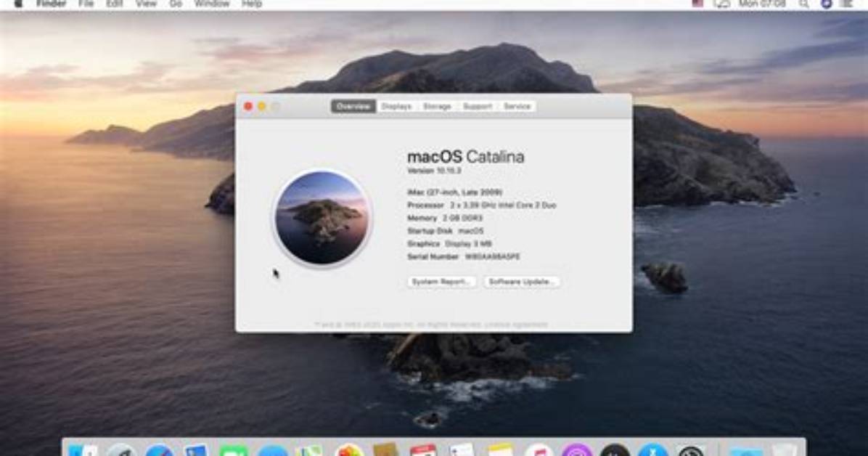Open the display mirroring menu bar icon
Image resolution: width=868 pixels, height=456 pixels.
pyautogui.click(x=722, y=4)
